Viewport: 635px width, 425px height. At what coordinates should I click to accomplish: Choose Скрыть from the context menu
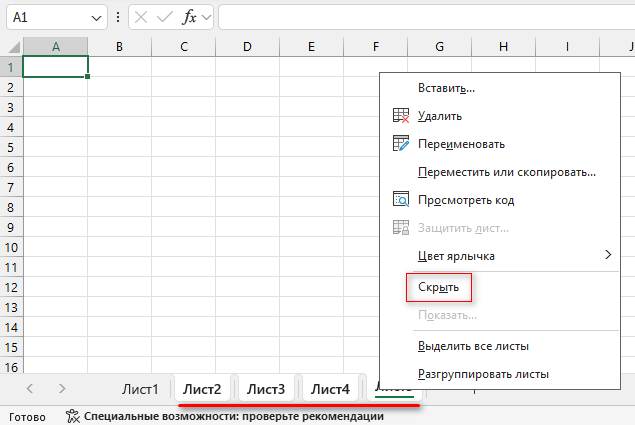pyautogui.click(x=439, y=288)
